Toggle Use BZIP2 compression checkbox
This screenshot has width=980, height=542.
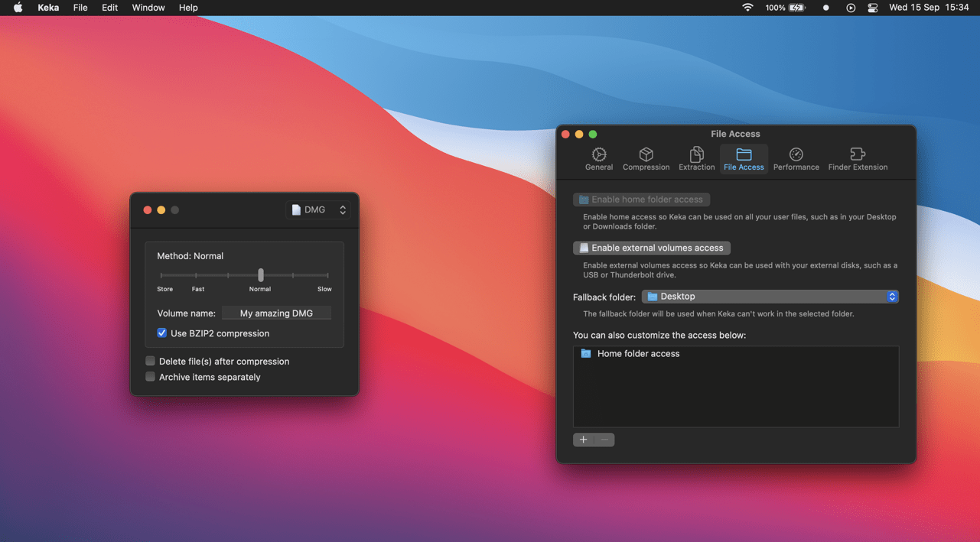coord(161,333)
